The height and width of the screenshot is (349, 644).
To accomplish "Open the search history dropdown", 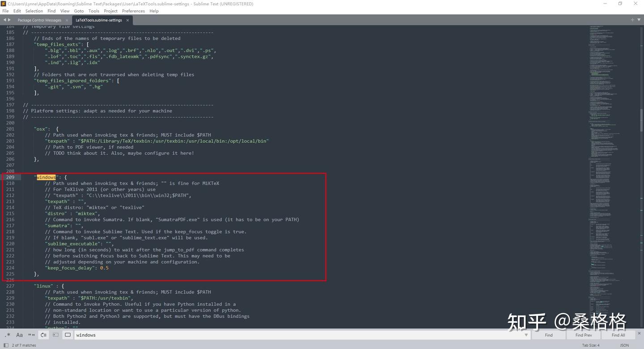I will pos(526,335).
